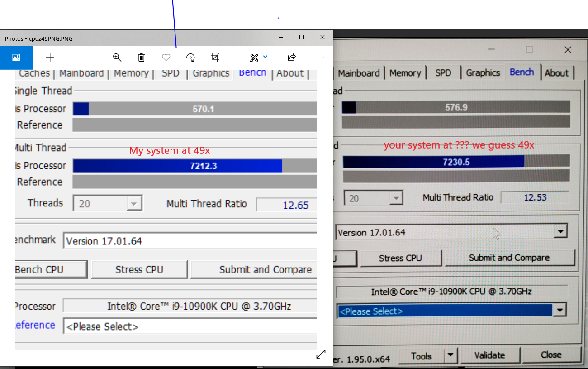Open the three-dot See more menu
Viewport: 588px width, 369px height.
(321, 58)
